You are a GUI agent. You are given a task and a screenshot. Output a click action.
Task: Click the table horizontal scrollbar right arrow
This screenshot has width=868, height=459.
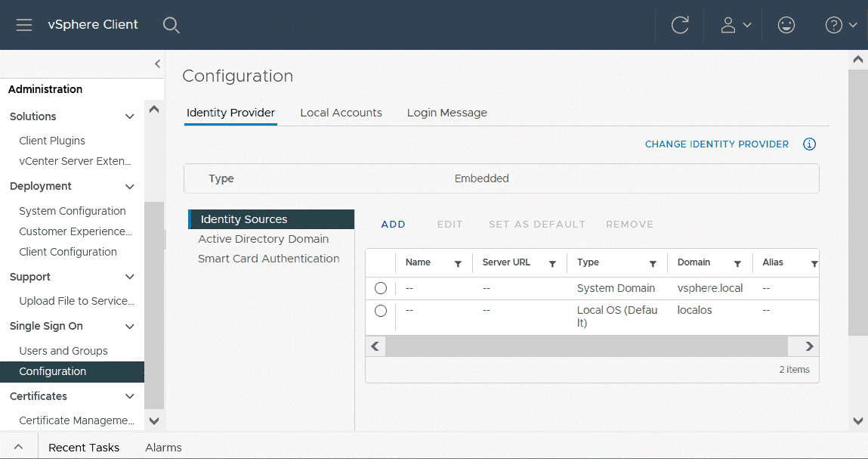click(809, 346)
